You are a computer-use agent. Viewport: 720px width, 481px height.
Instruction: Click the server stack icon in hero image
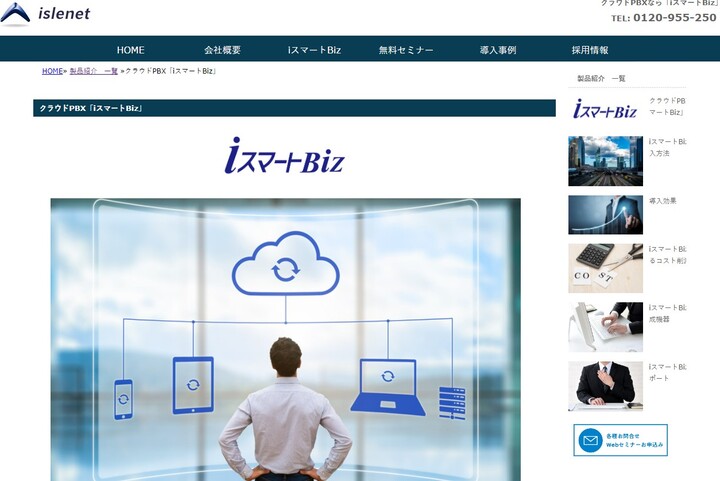451,400
